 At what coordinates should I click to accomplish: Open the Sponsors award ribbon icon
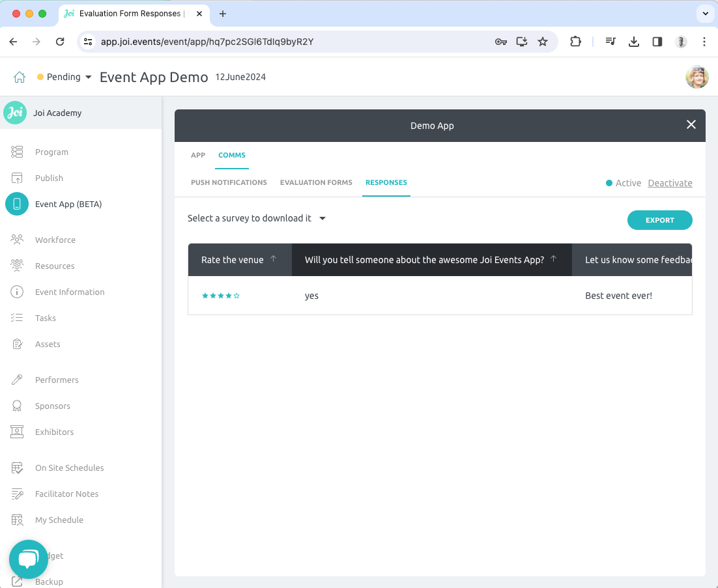click(17, 406)
